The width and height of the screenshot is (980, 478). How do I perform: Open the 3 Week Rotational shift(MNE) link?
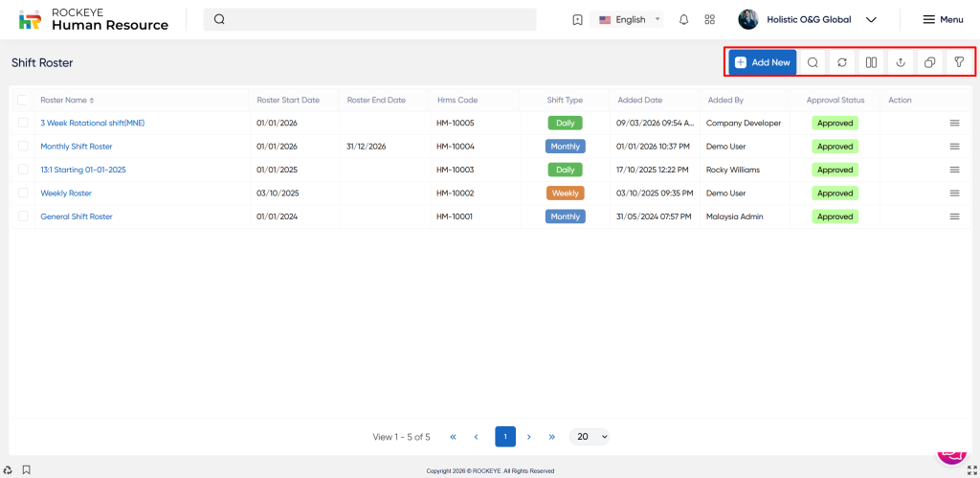(x=92, y=123)
